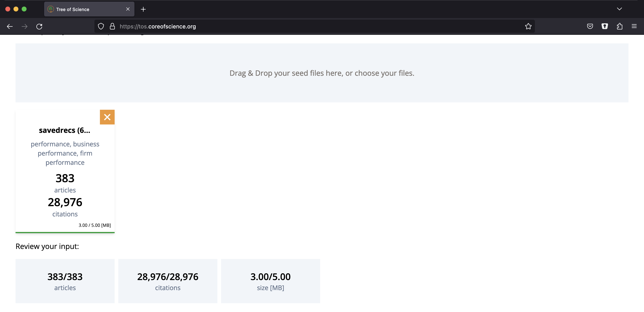This screenshot has width=644, height=312.
Task: Click the 383/383 articles summary box
Action: (65, 281)
